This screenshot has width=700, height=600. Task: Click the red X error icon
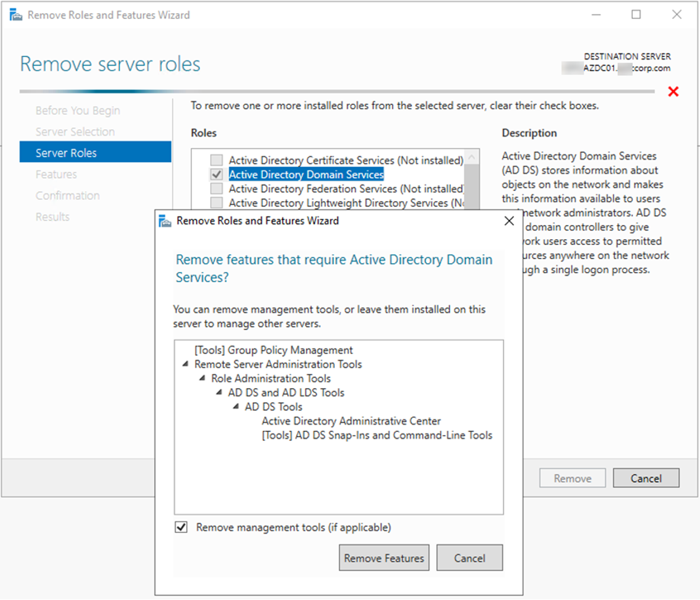673,92
